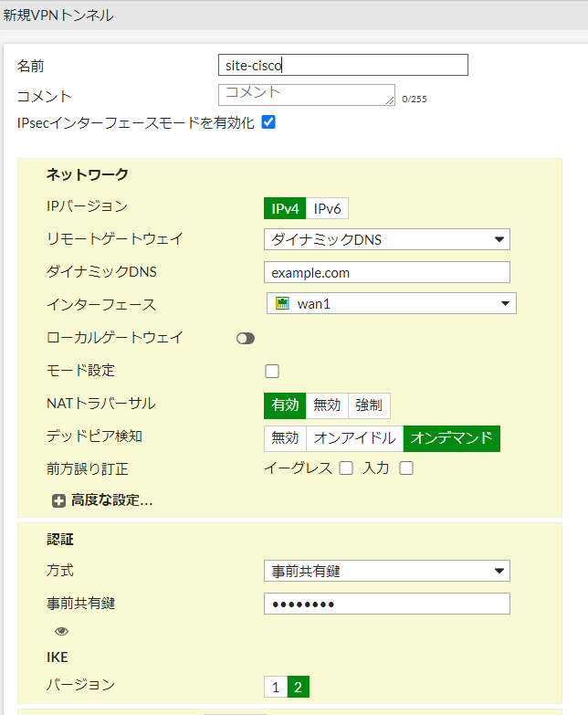The image size is (588, 715).
Task: Set デッドピア検知 to オンアイドル
Action: click(354, 438)
